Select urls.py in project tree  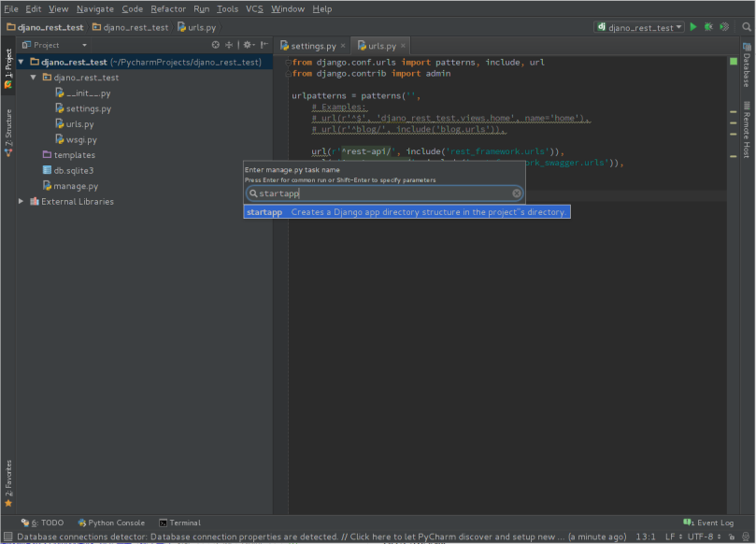(x=75, y=124)
